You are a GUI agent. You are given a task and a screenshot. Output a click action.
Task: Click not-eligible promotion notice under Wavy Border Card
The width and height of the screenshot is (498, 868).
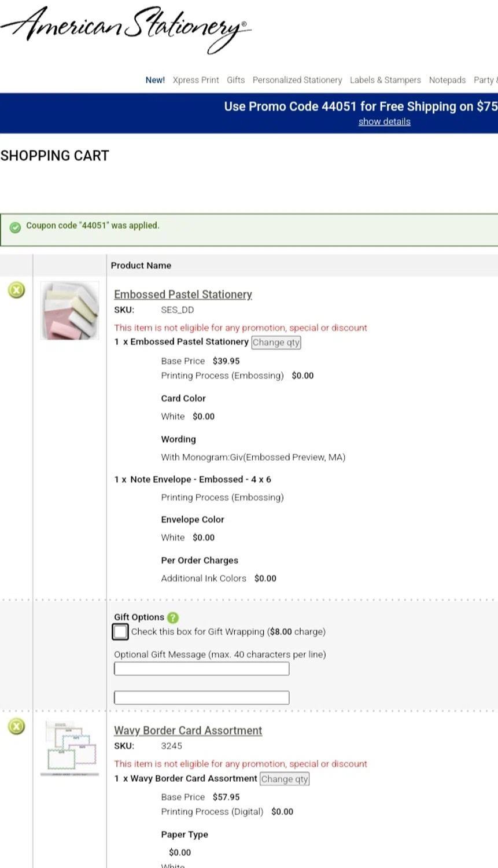[241, 764]
